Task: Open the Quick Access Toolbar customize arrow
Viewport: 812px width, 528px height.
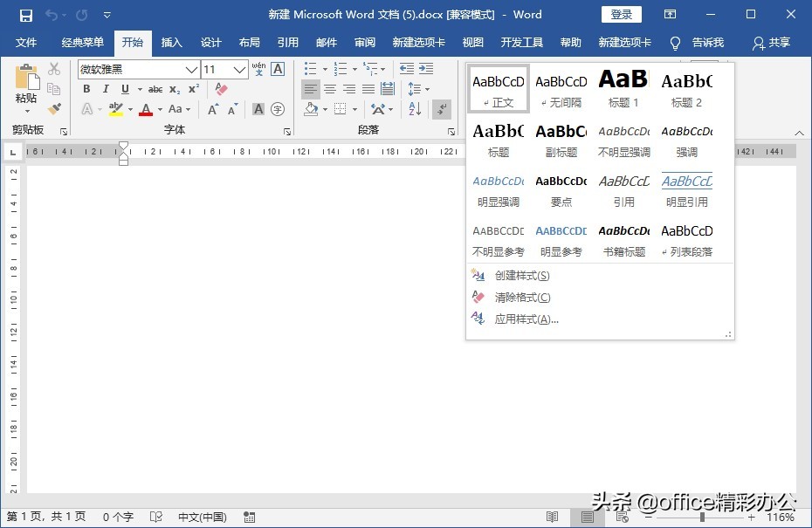Action: tap(107, 15)
